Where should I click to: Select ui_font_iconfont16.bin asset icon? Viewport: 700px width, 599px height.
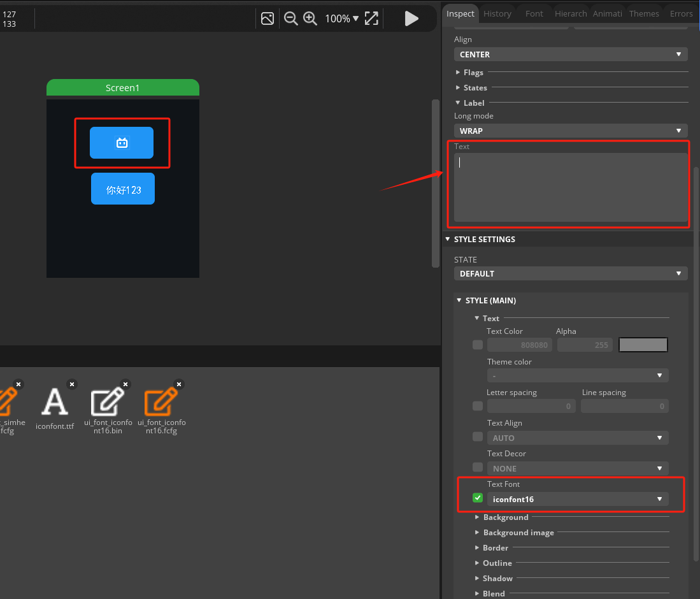(x=107, y=401)
